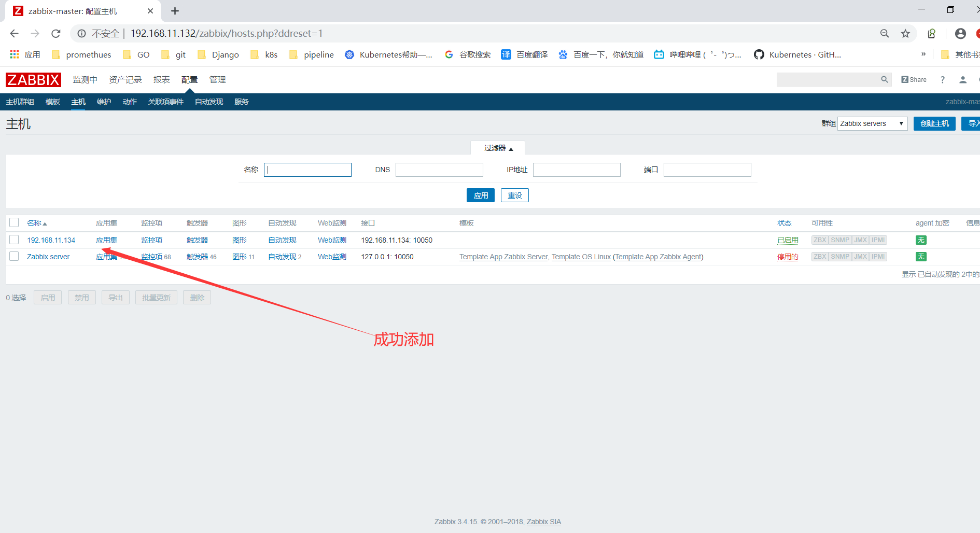This screenshot has width=980, height=533.
Task: Open the Django bookmark folder
Action: pos(218,54)
